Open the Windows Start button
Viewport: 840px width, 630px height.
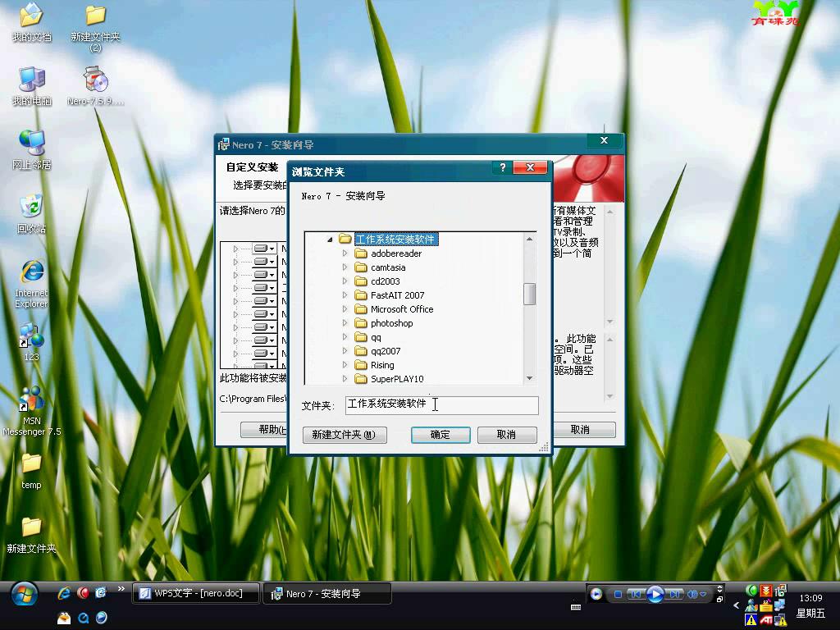(24, 594)
